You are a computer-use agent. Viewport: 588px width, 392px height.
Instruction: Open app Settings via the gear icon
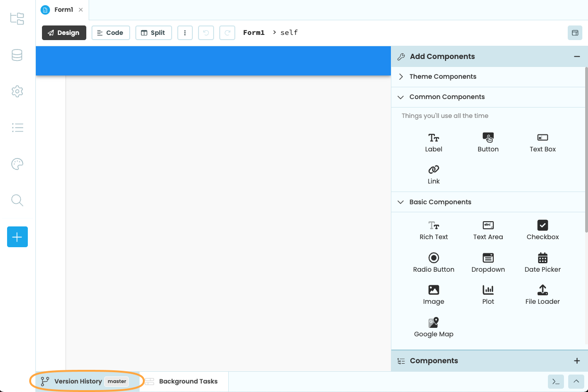pyautogui.click(x=17, y=91)
